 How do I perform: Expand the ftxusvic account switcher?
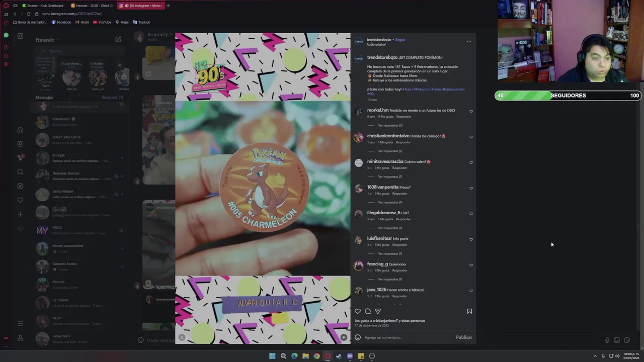pyautogui.click(x=47, y=40)
